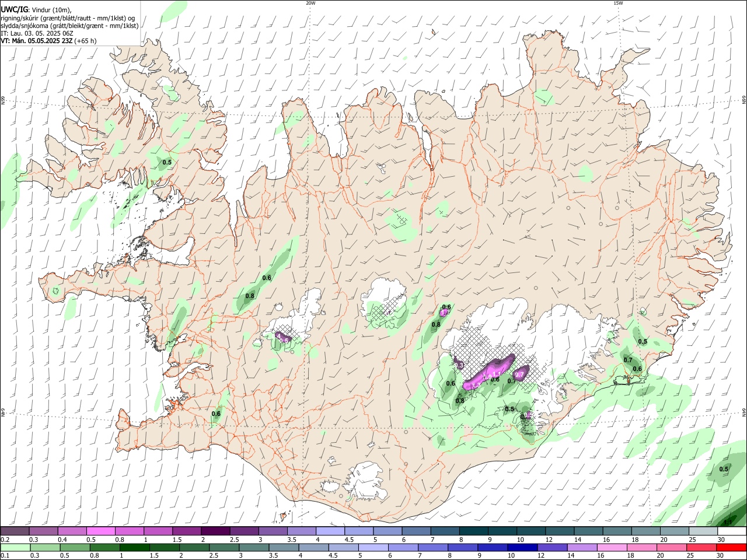Image resolution: width=747 pixels, height=560 pixels.
Task: Click the 0.6 rain value on Reykjanes peninsula
Action: [216, 414]
